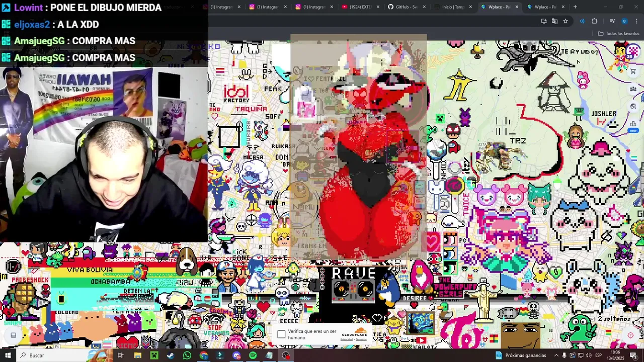Viewport: 644px width, 362px height.
Task: Click the red idol FACTORY pixel art
Action: coord(236,94)
